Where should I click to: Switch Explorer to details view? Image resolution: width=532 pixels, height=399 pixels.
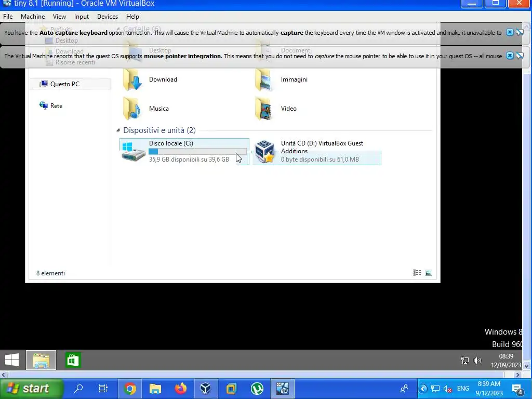(417, 272)
